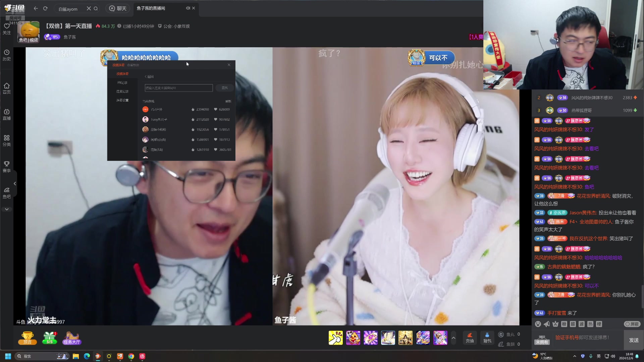Click the 查找 search button
The height and width of the screenshot is (362, 644).
[224, 88]
